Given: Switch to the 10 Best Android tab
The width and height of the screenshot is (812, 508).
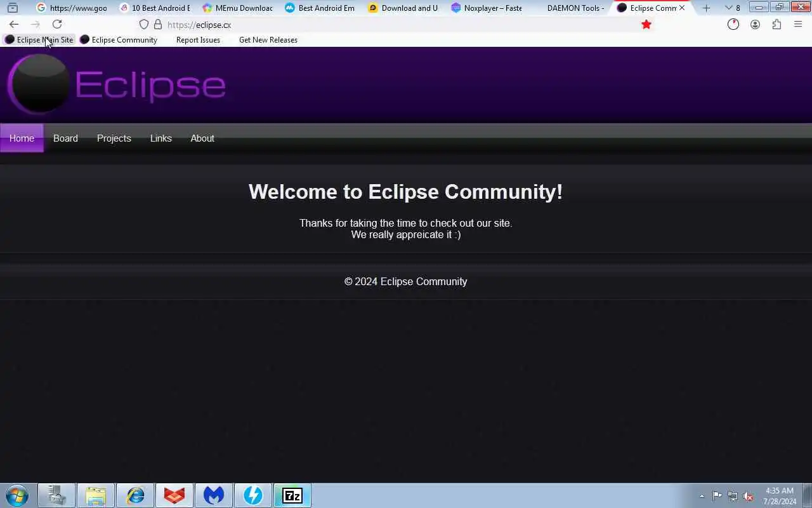Looking at the screenshot, I should pos(155,8).
